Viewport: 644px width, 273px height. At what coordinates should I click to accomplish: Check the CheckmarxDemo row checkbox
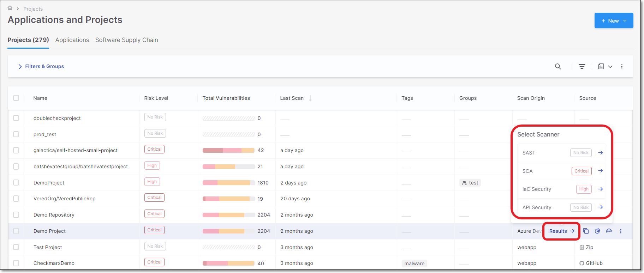[x=16, y=263]
